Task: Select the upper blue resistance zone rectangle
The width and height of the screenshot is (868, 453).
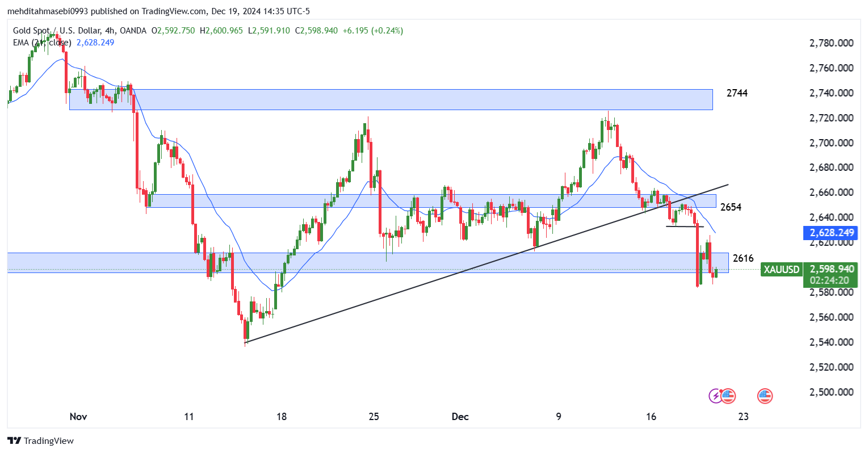Action: 391,99
